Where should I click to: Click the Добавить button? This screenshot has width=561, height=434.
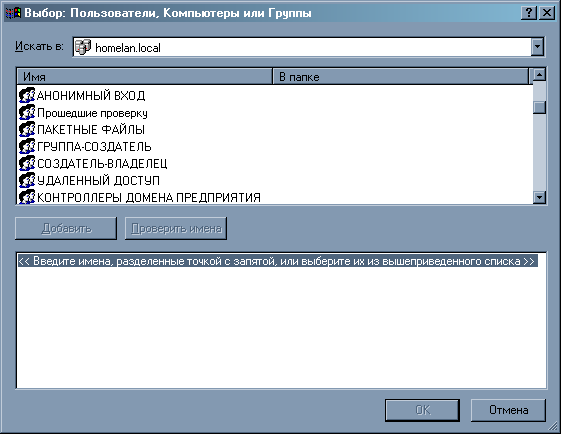pyautogui.click(x=66, y=228)
